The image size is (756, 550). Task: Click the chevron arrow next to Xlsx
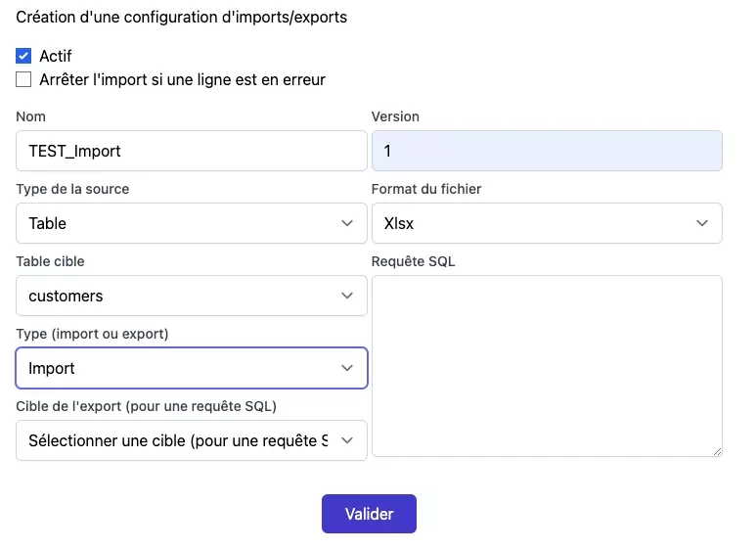pyautogui.click(x=702, y=223)
